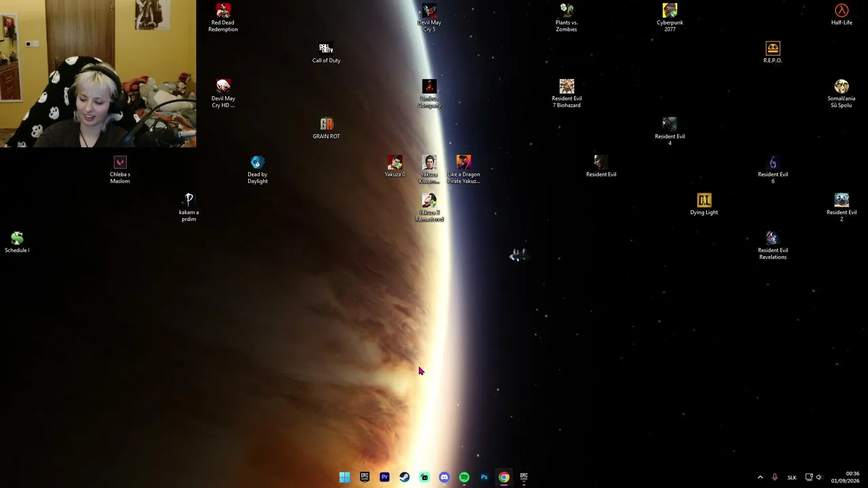Switch to Discord in the taskbar
This screenshot has width=868, height=488.
(x=444, y=477)
